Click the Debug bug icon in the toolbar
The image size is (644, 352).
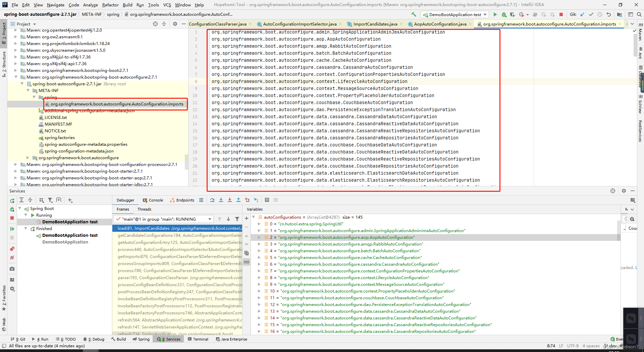tap(504, 14)
